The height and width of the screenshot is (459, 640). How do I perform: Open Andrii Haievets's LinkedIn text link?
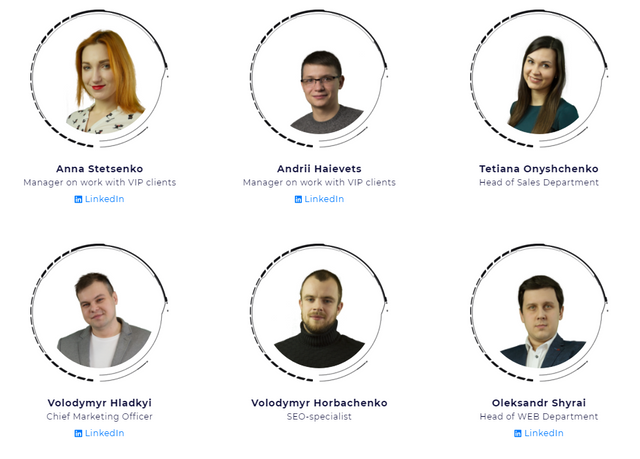(x=324, y=199)
